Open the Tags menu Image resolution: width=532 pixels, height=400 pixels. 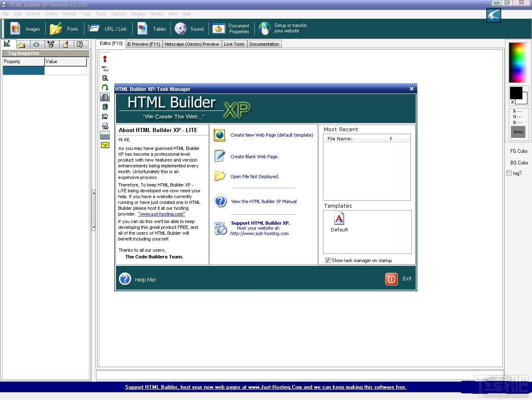click(86, 14)
